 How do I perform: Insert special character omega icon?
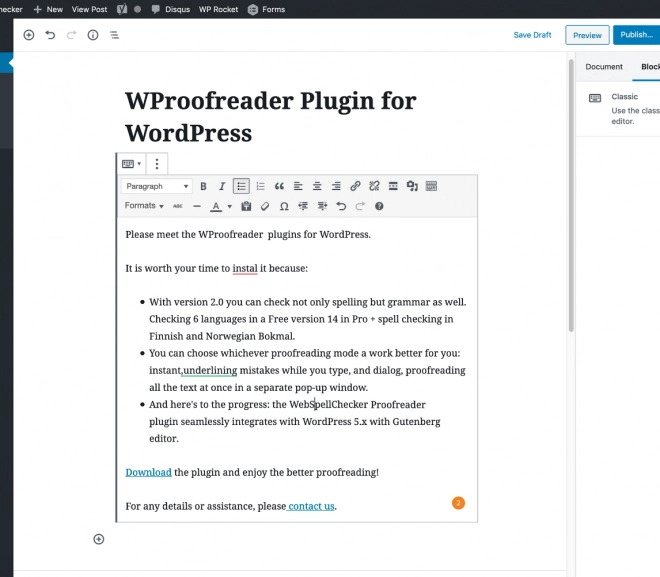coord(284,206)
